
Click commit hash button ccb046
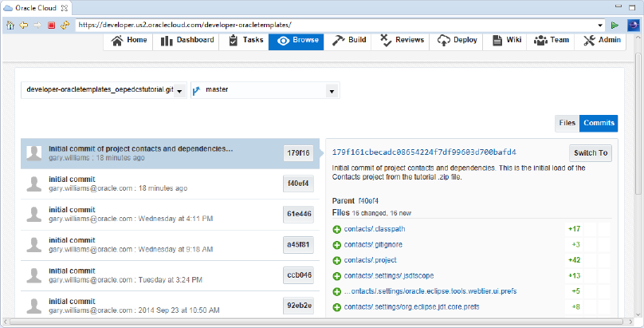pos(298,275)
